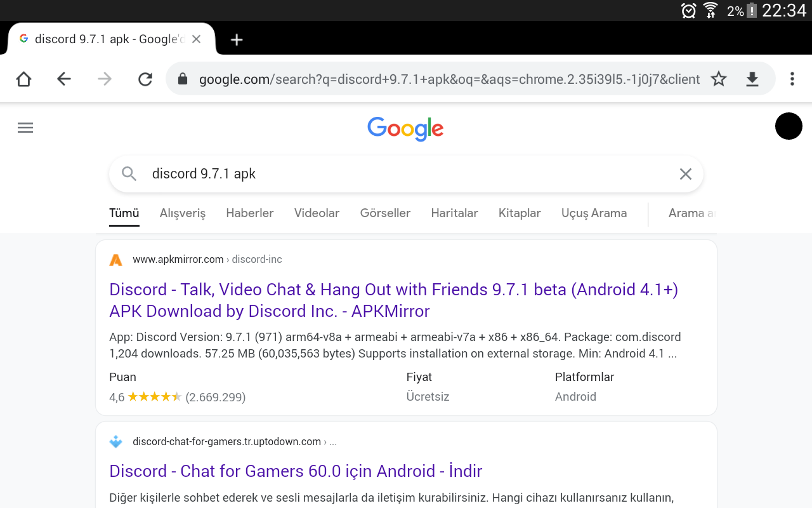Image resolution: width=812 pixels, height=508 pixels.
Task: Open the Arama araçları option
Action: click(x=692, y=213)
